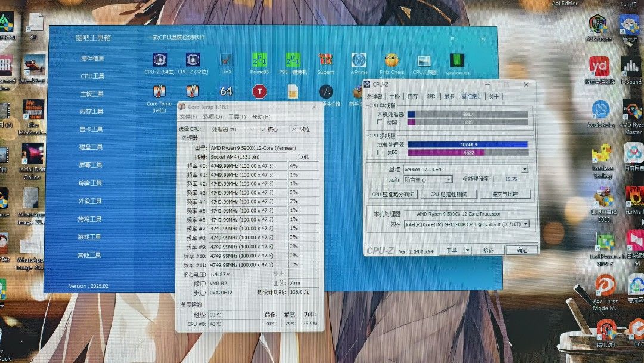
Task: Click 提交与比较 button in CPU-Z
Action: pyautogui.click(x=505, y=194)
